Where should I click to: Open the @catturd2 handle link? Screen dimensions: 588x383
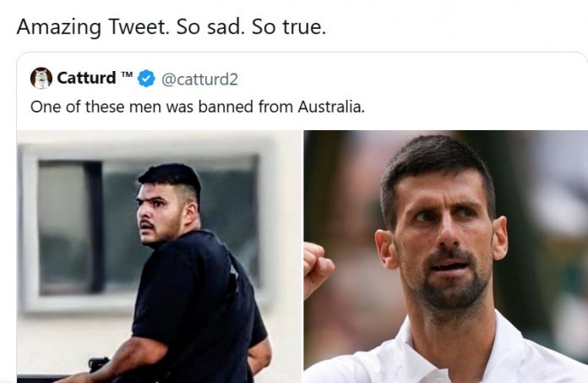pyautogui.click(x=199, y=79)
